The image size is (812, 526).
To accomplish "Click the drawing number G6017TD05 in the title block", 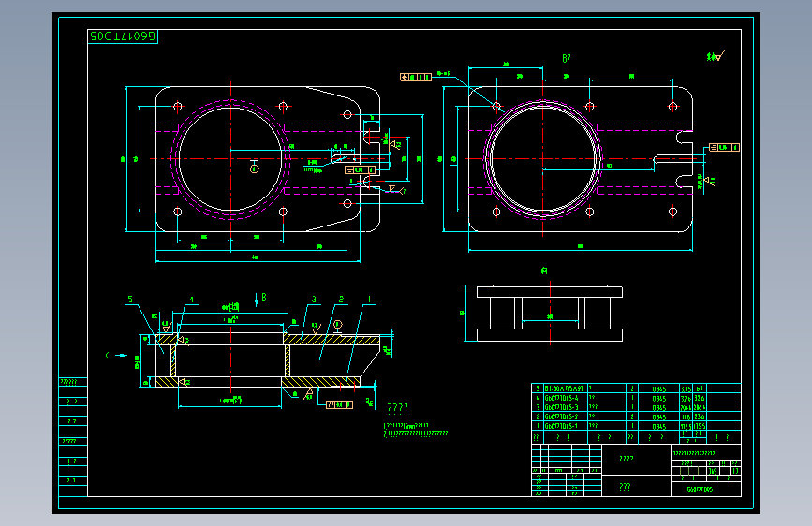I will [700, 489].
